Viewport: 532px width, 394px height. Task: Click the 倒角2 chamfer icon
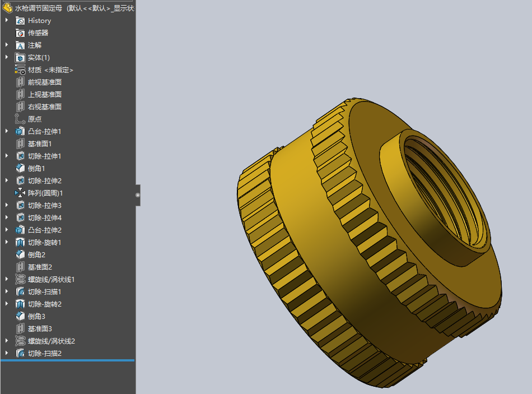point(20,255)
